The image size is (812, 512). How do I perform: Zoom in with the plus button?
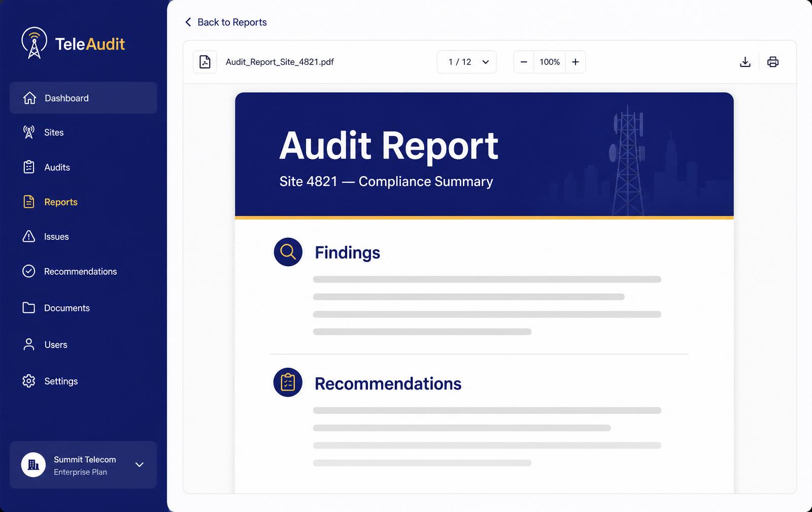[x=576, y=62]
